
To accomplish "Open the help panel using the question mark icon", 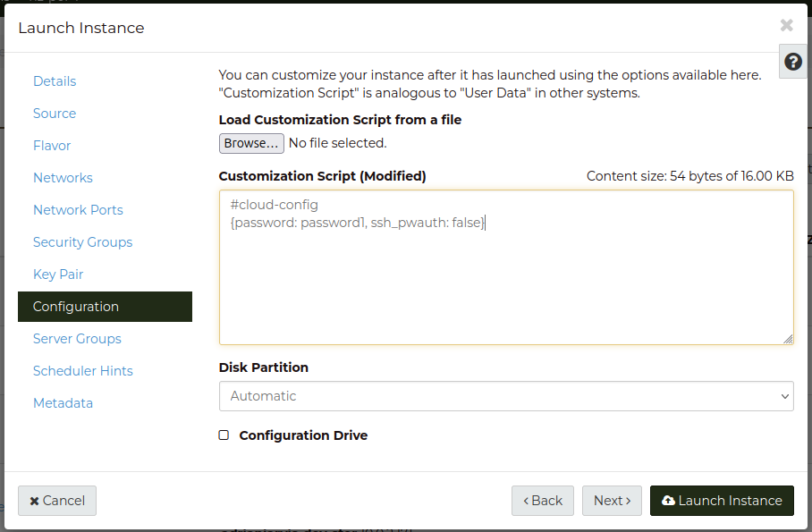I will (x=792, y=61).
